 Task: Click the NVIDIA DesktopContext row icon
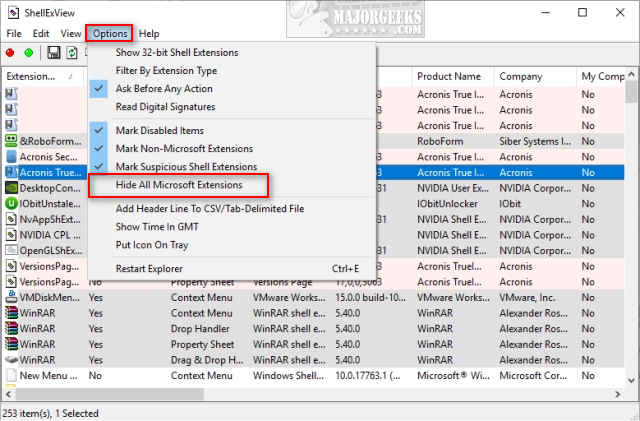point(12,187)
